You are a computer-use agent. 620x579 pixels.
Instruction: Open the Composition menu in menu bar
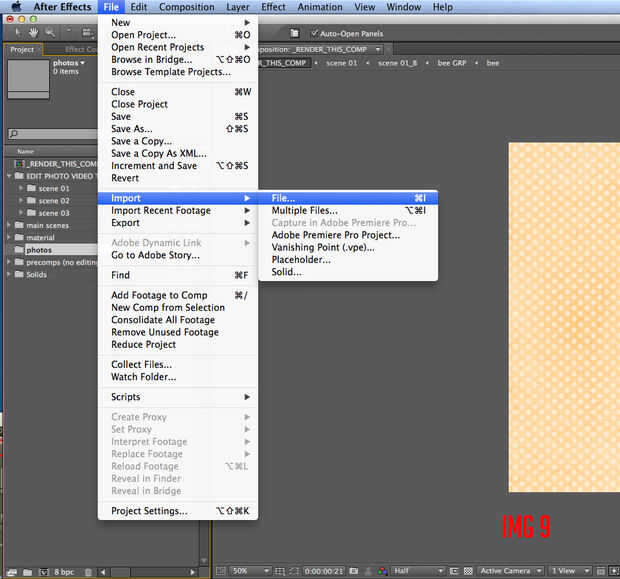187,7
